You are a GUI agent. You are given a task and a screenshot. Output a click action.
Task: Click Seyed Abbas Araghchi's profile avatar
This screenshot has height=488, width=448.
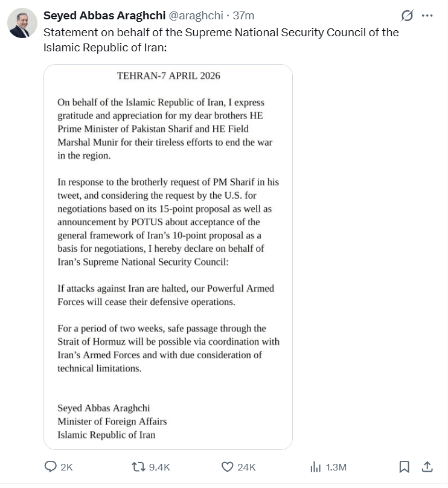(x=22, y=23)
